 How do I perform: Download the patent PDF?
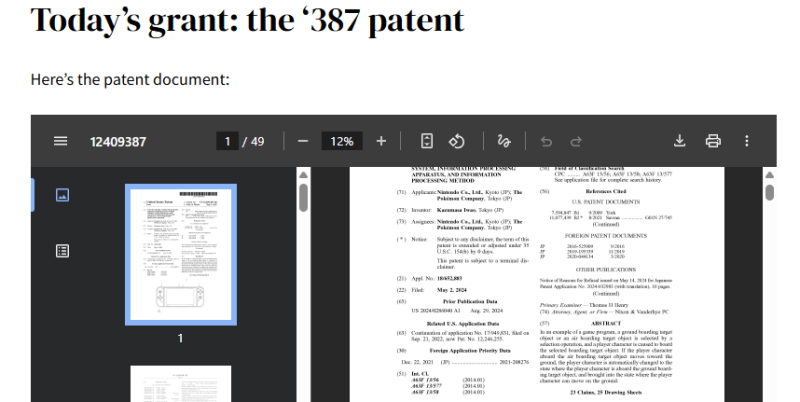click(680, 141)
